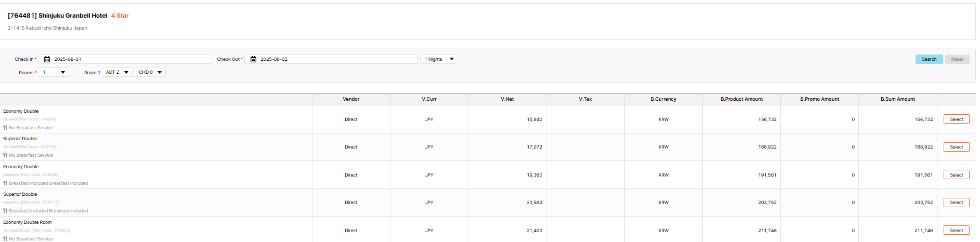Click the B.Currency column header
980x242 pixels.
pyautogui.click(x=663, y=99)
